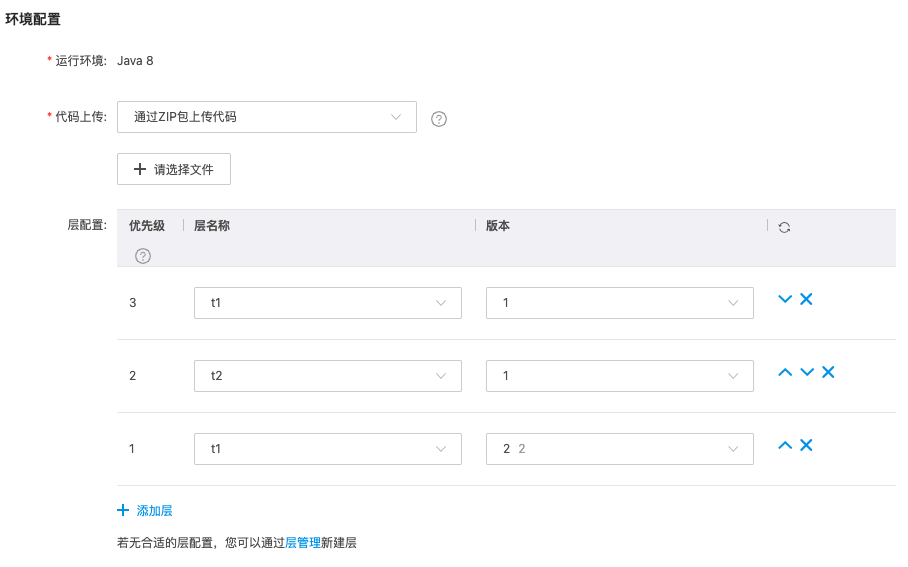Delete the priority 1 layer row
Screen dimensions: 908x567
pos(806,445)
